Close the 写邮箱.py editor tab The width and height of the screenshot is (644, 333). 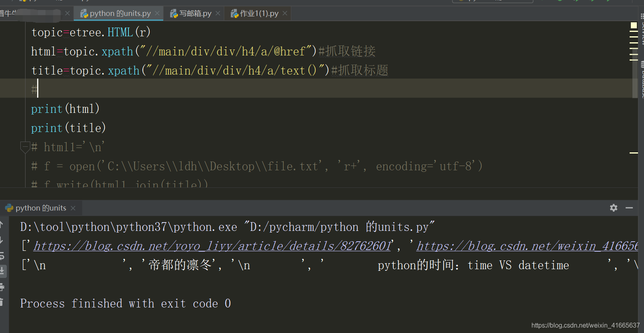pyautogui.click(x=218, y=14)
